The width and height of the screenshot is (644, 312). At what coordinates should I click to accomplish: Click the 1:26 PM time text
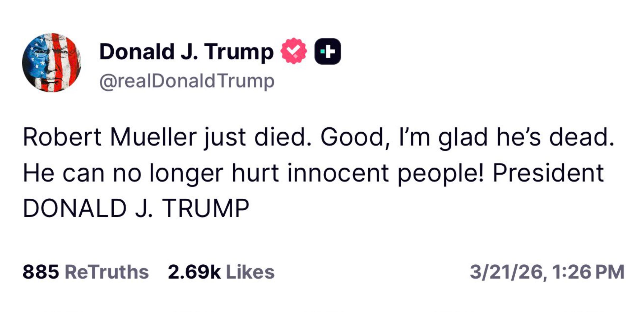coord(589,272)
